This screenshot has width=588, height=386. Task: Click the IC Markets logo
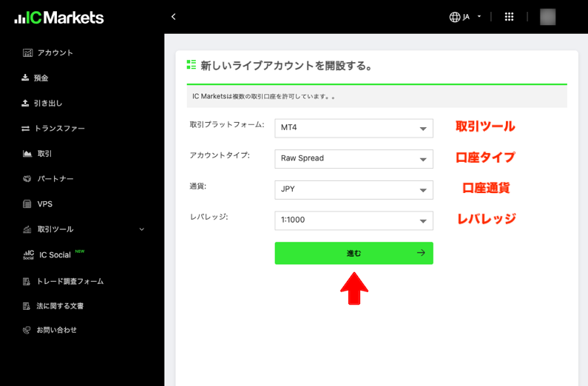point(59,18)
